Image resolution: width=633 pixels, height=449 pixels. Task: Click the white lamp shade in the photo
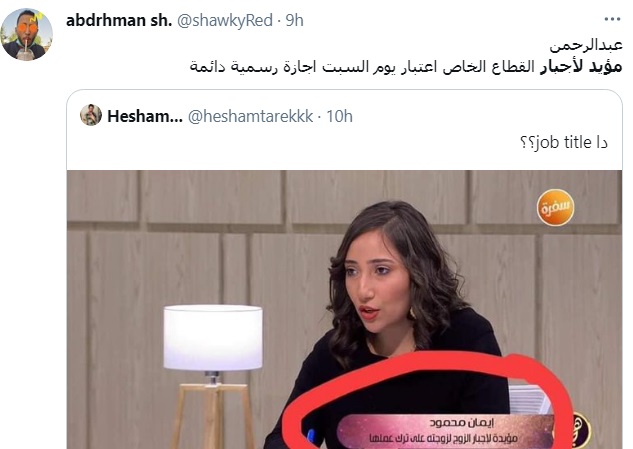213,338
